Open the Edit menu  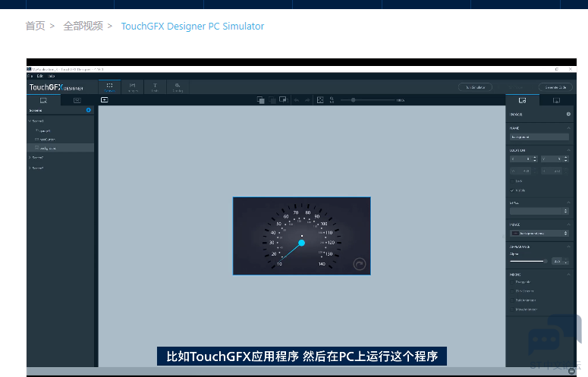[39, 76]
